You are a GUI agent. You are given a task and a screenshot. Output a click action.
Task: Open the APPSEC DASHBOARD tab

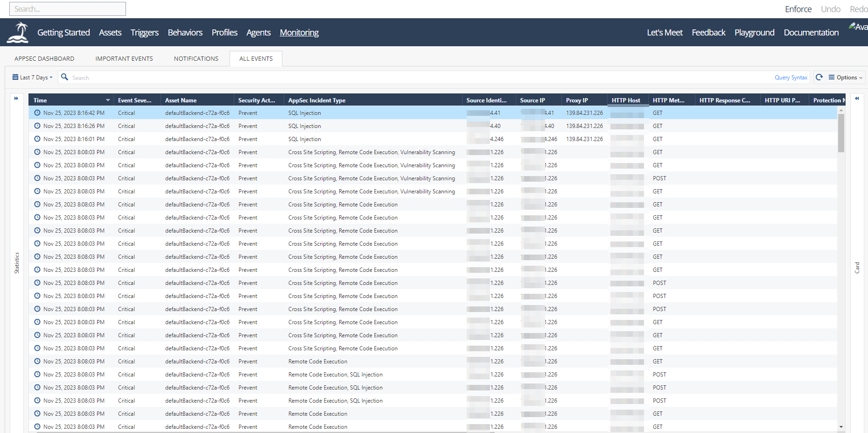(x=44, y=58)
